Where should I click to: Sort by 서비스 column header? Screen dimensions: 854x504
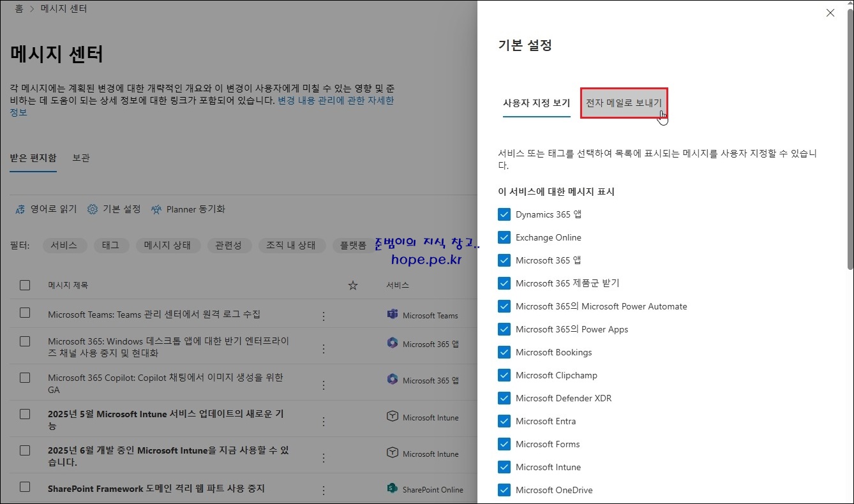pyautogui.click(x=398, y=285)
